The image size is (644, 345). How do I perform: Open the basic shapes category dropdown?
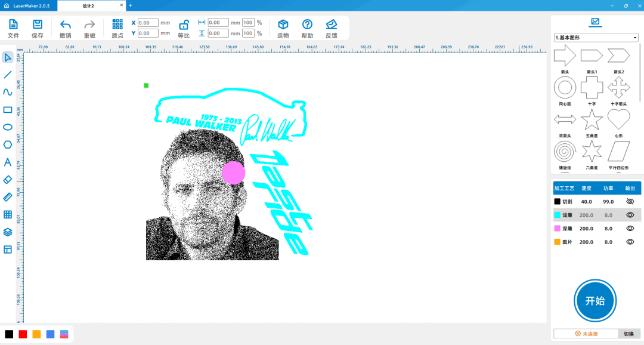coord(596,38)
